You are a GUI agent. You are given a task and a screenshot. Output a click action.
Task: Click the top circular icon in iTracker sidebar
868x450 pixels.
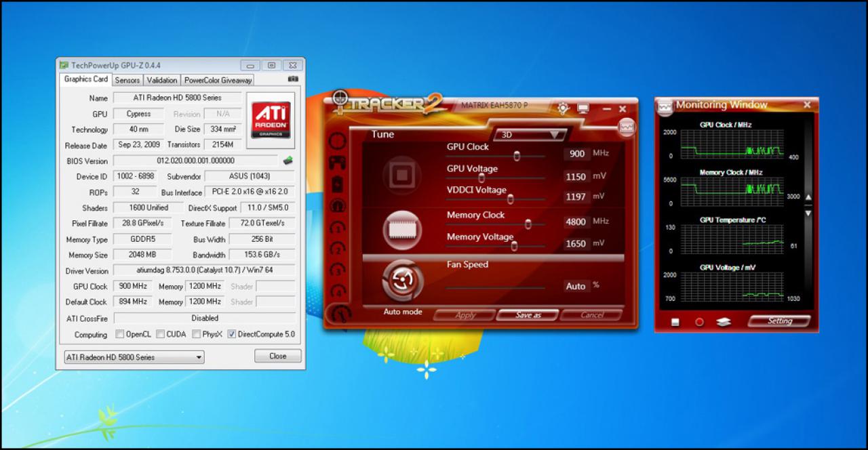tap(337, 141)
